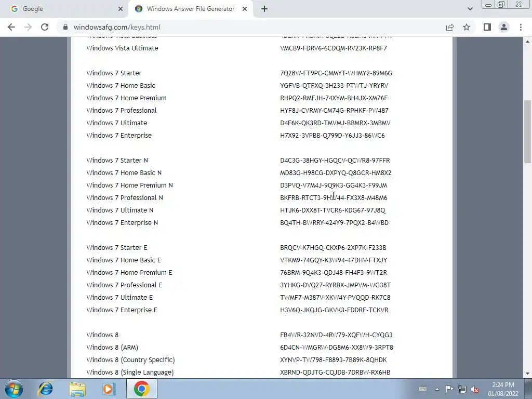Click the Windows 7 Professional key HYF8J-CVRMY-CM74G-RPHKF-PW487
532x399 pixels.
tap(334, 111)
